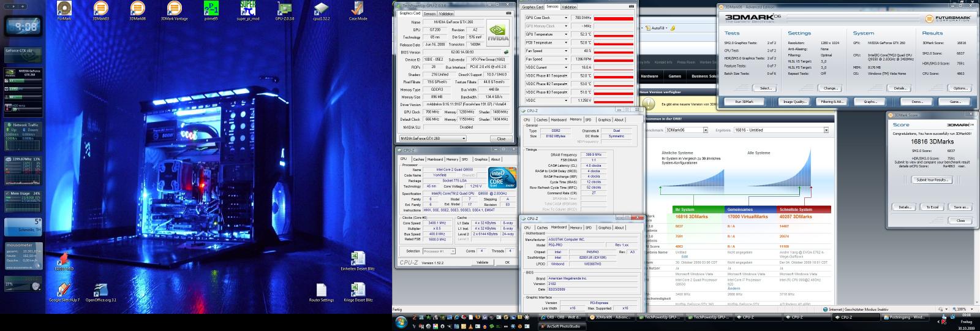Image resolution: width=980 pixels, height=331 pixels.
Task: Open the GPU-Z.0.3.6 desktop icon
Action: [285, 10]
